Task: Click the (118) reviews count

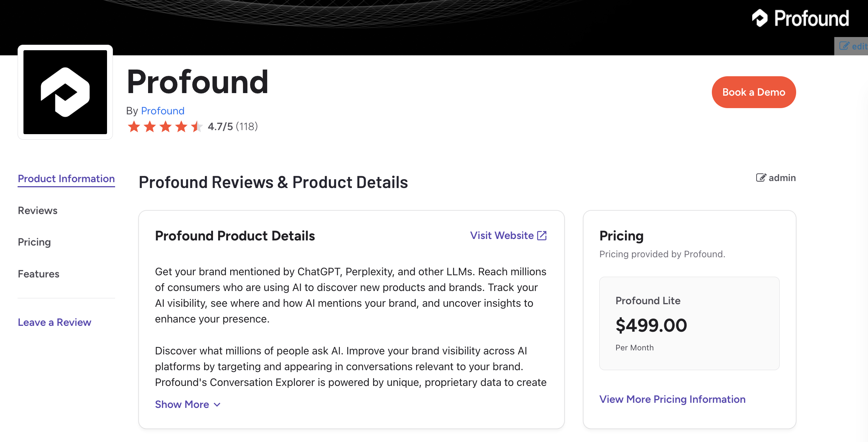Action: (247, 126)
